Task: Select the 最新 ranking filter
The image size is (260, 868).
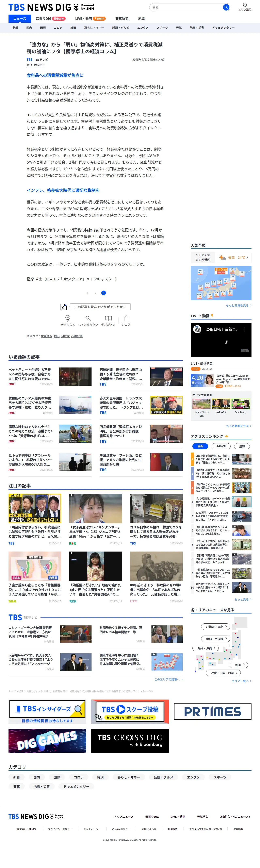Action: point(200,446)
